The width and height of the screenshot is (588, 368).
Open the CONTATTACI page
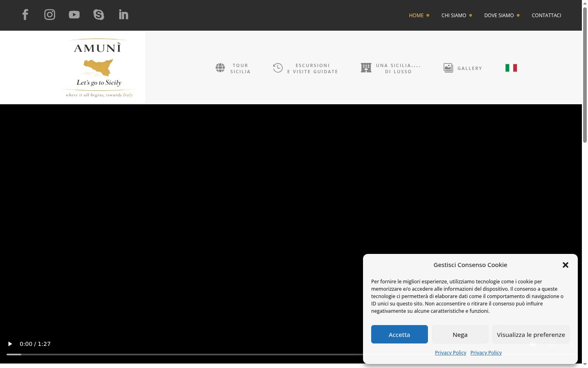(546, 15)
